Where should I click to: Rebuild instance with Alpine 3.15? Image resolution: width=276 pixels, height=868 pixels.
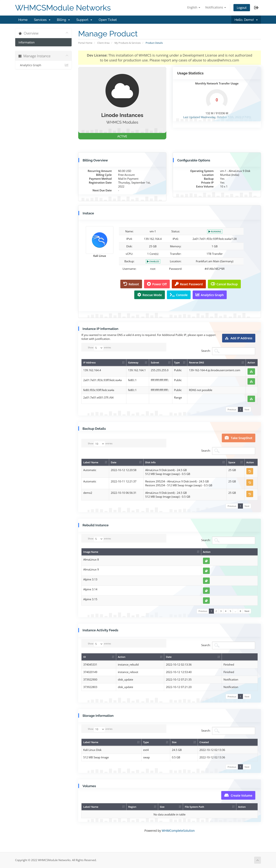click(206, 600)
